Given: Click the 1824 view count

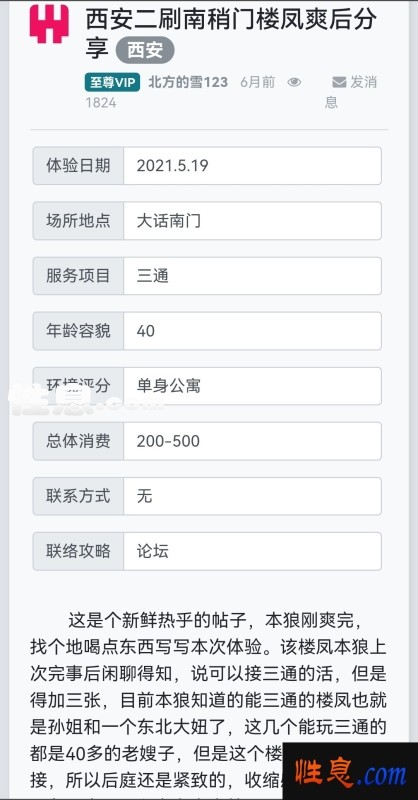Looking at the screenshot, I should pos(101,103).
